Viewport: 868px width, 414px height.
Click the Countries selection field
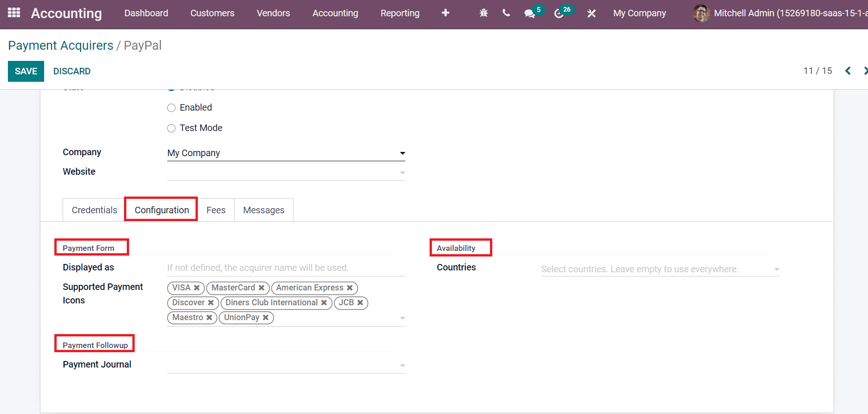[x=660, y=269]
